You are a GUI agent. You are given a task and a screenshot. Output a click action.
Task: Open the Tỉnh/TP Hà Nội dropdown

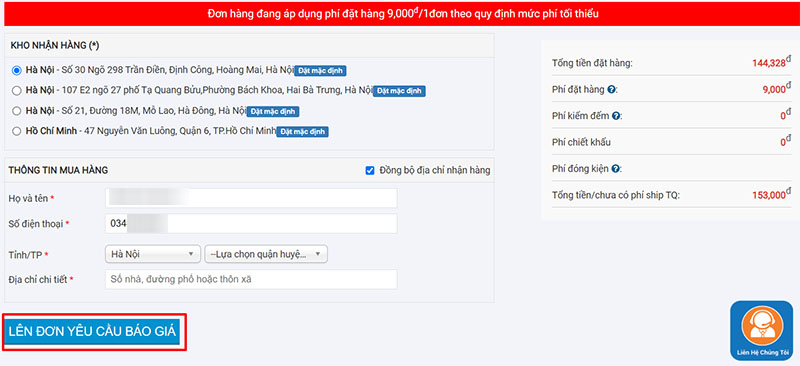click(x=153, y=254)
